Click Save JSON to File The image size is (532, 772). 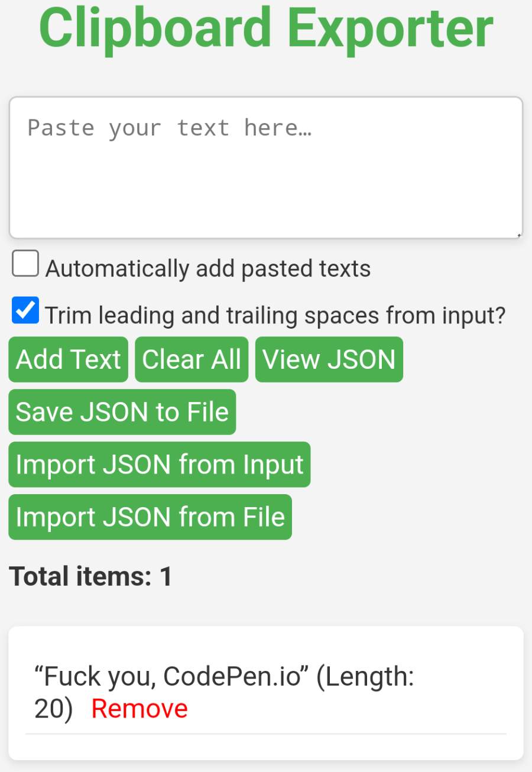click(x=122, y=412)
